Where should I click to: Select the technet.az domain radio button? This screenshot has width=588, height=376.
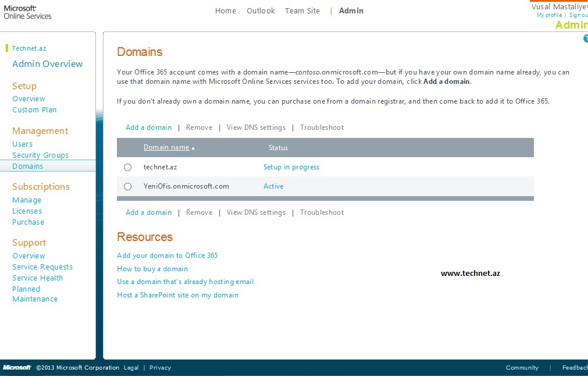128,168
